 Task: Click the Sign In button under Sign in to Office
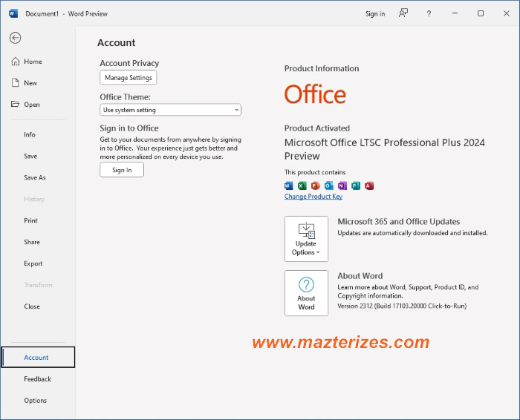click(122, 170)
